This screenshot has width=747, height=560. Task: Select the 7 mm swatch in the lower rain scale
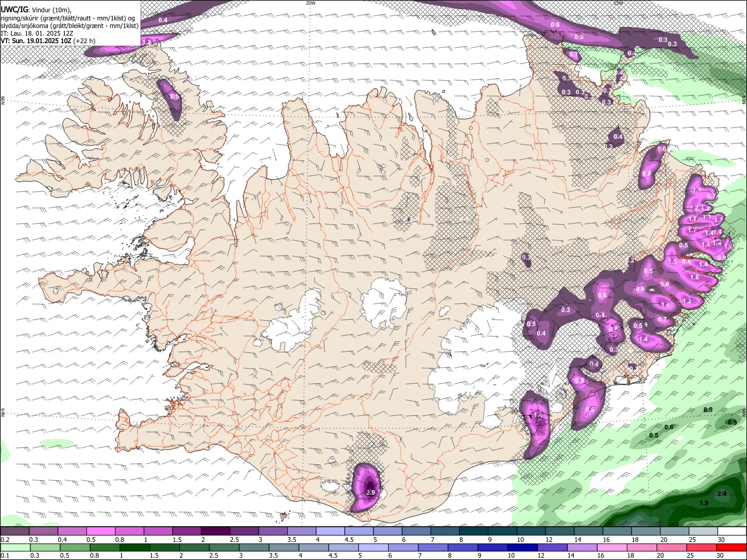[432, 547]
